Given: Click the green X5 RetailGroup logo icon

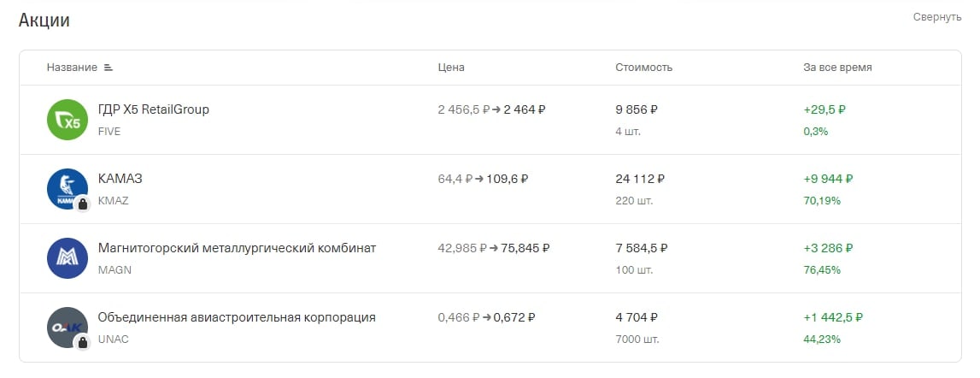Looking at the screenshot, I should [x=67, y=120].
